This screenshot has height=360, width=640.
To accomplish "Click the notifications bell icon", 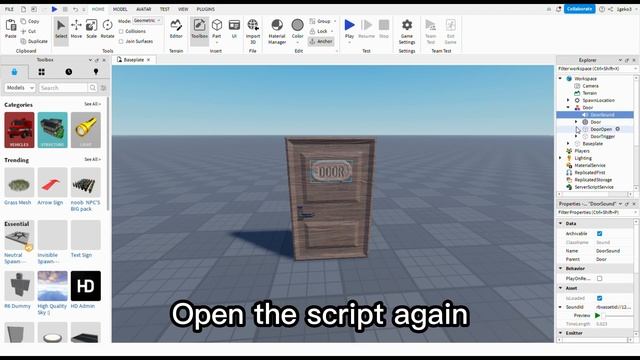I will [x=558, y=9].
